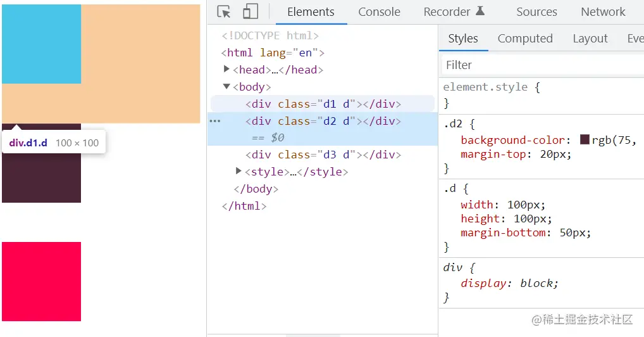This screenshot has width=644, height=337.
Task: Open the three-dot menu beside d2 row
Action: [215, 121]
